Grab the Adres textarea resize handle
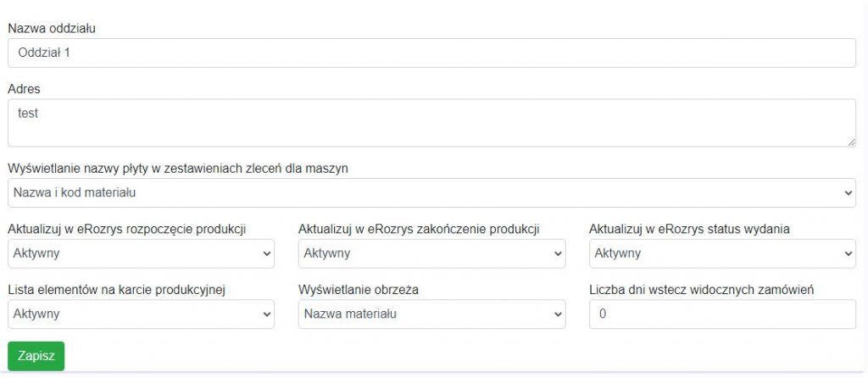Viewport: 868px width, 378px height. [851, 142]
